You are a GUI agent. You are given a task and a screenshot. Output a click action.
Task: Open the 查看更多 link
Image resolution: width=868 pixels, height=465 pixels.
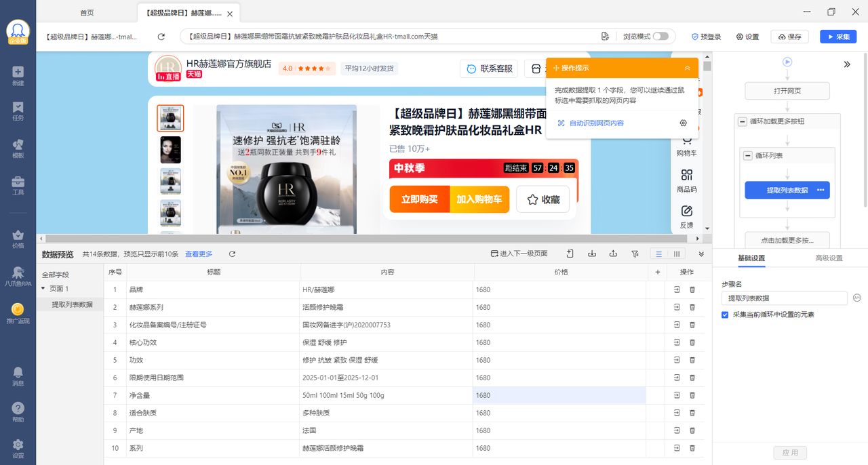pos(199,254)
